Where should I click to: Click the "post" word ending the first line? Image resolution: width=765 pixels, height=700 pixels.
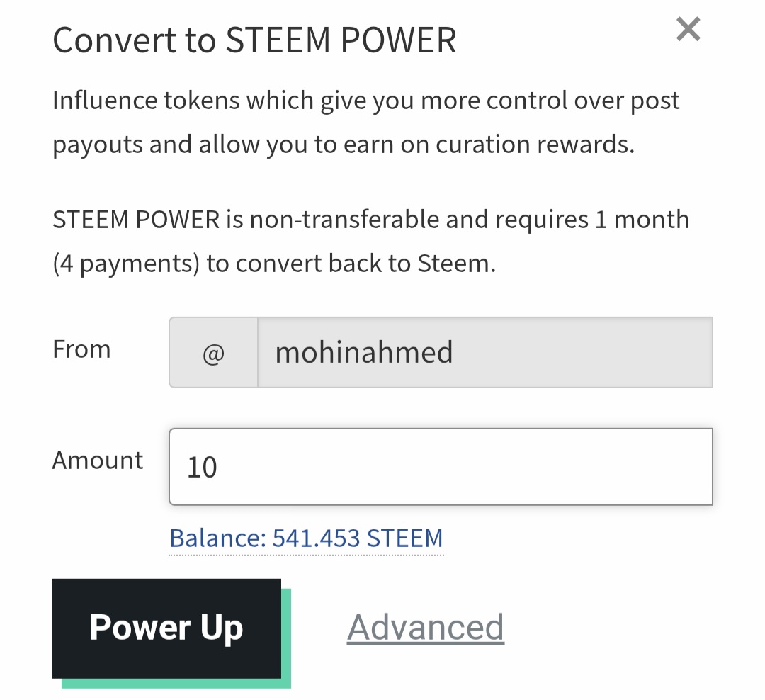click(655, 101)
